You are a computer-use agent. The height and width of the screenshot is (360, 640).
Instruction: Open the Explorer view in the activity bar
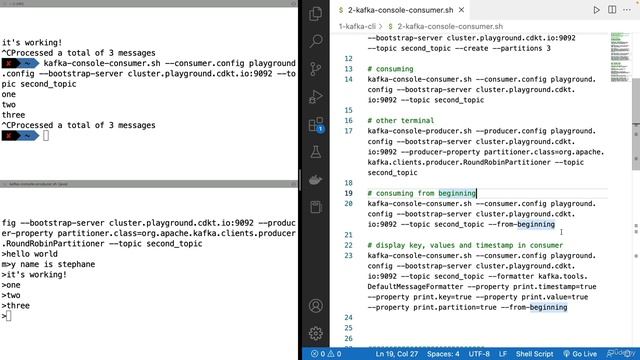pyautogui.click(x=316, y=14)
